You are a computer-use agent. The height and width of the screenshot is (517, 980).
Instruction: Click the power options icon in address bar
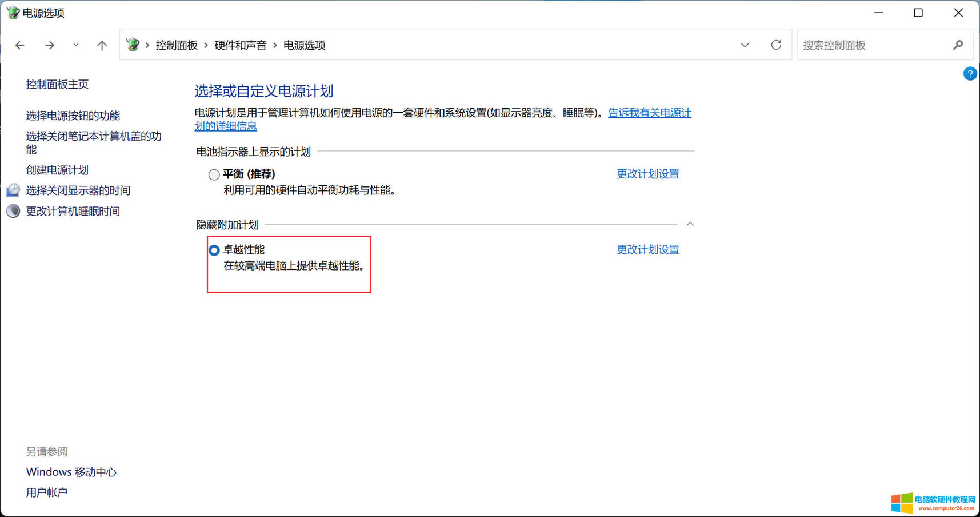[x=133, y=45]
